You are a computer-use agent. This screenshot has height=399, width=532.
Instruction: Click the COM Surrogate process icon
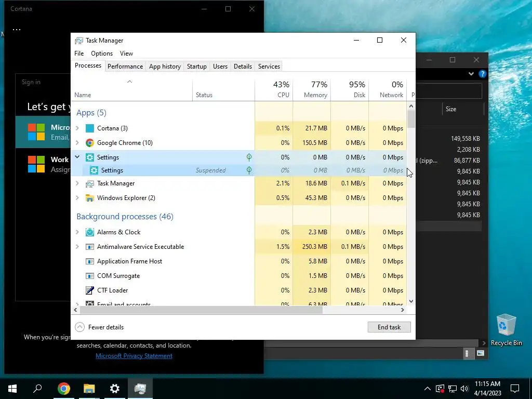coord(89,276)
